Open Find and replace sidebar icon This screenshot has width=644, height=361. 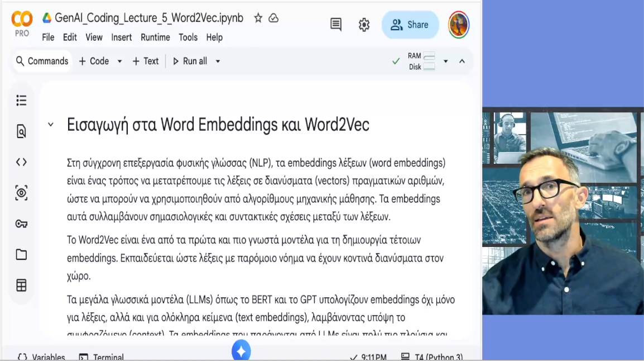click(x=21, y=131)
